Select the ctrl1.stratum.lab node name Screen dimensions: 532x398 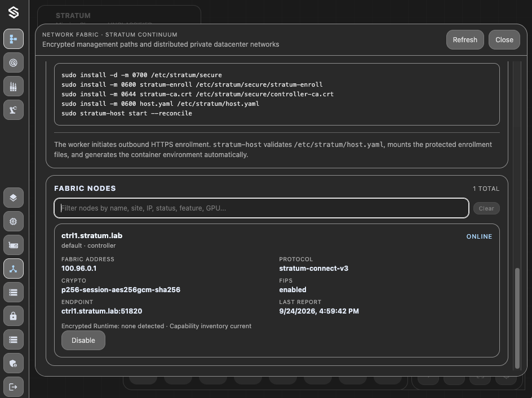[92, 236]
